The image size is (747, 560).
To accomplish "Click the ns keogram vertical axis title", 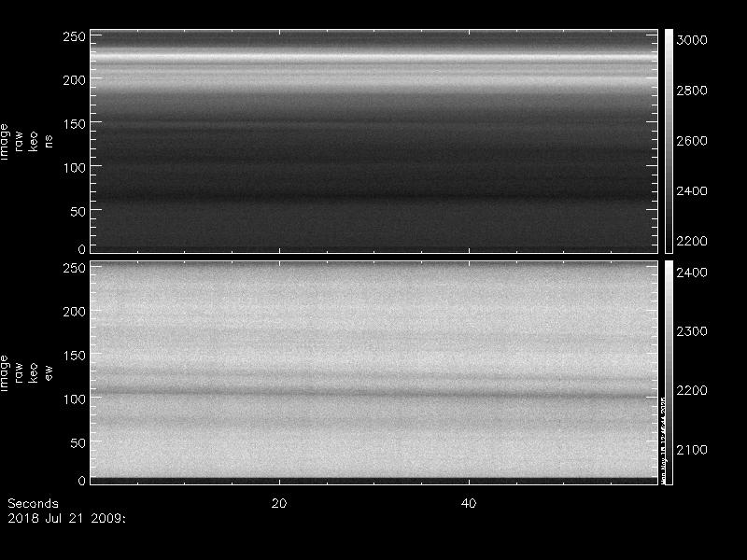I will click(x=26, y=142).
